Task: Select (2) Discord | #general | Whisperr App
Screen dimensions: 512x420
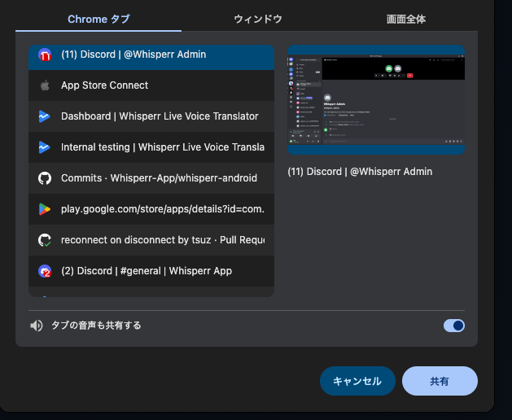Action: pyautogui.click(x=151, y=271)
